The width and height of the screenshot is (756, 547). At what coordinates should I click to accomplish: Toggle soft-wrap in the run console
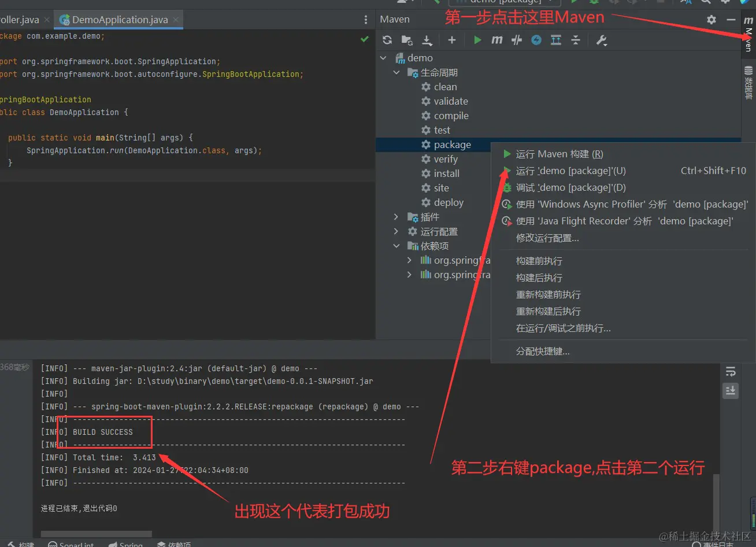click(x=731, y=372)
